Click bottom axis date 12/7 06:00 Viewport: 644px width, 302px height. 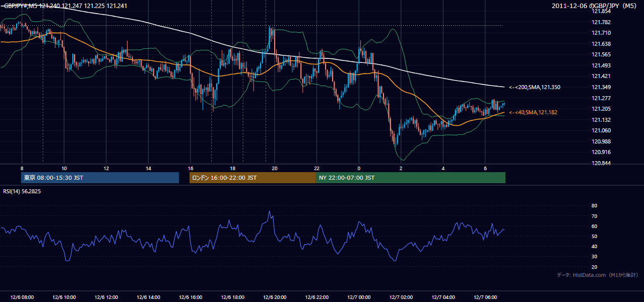click(485, 297)
